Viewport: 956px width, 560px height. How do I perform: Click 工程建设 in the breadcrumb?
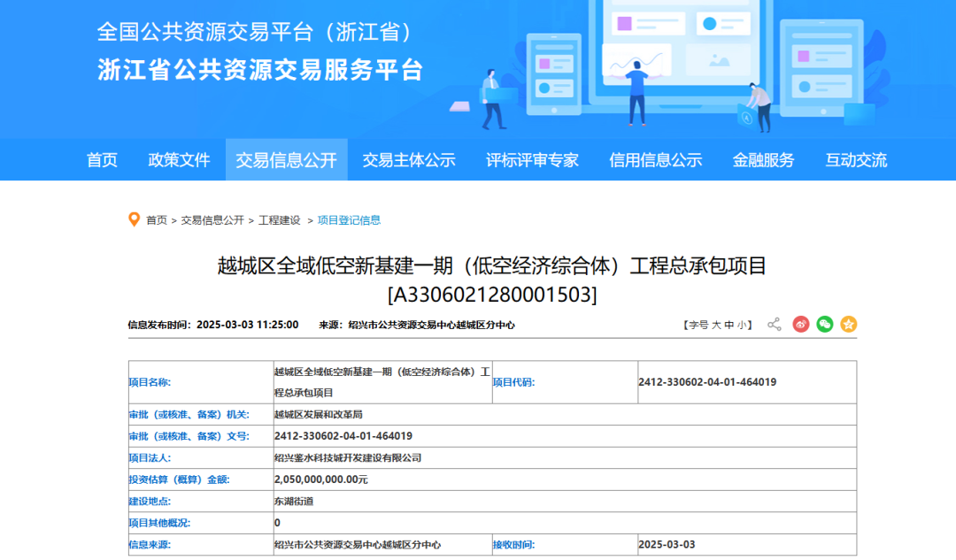279,220
